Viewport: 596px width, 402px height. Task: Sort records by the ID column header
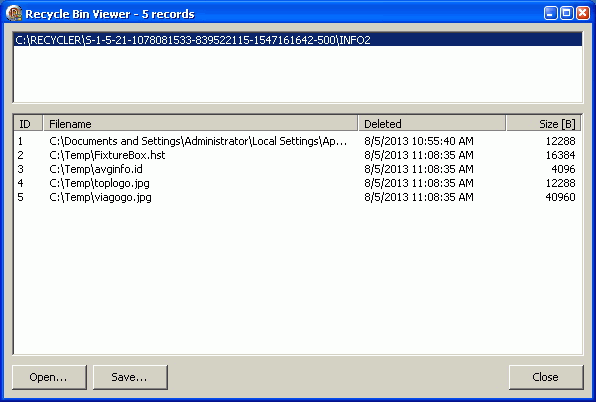(28, 124)
